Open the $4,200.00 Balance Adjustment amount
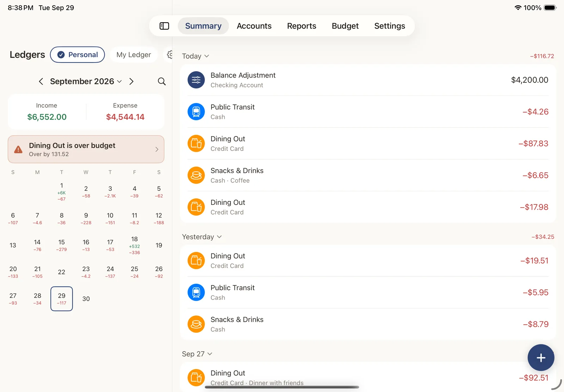Screen dimensions: 564x392 (x=529, y=80)
